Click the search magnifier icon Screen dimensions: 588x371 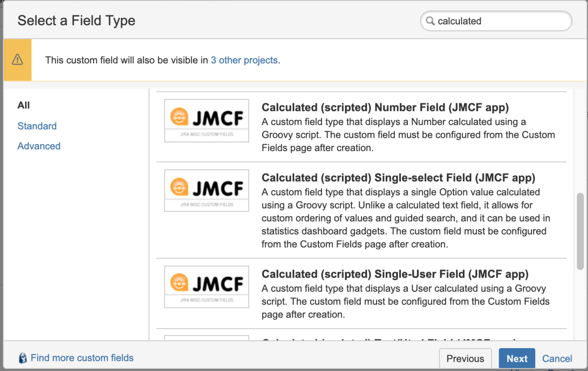click(430, 21)
